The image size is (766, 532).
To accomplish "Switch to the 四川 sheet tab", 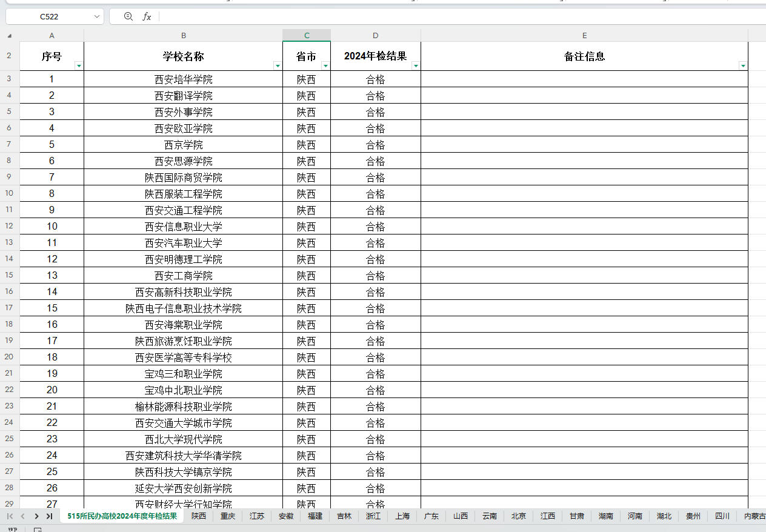I will (722, 516).
